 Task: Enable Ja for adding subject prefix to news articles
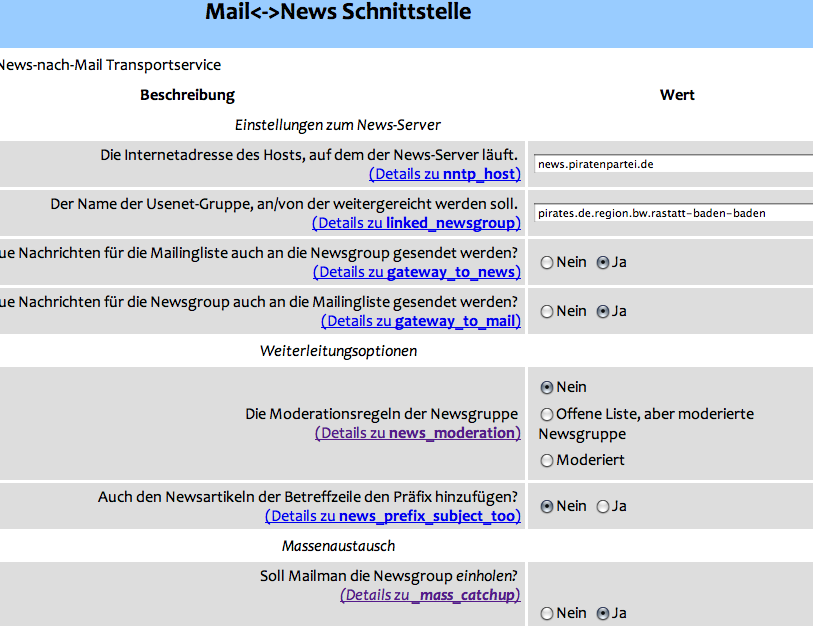[602, 507]
